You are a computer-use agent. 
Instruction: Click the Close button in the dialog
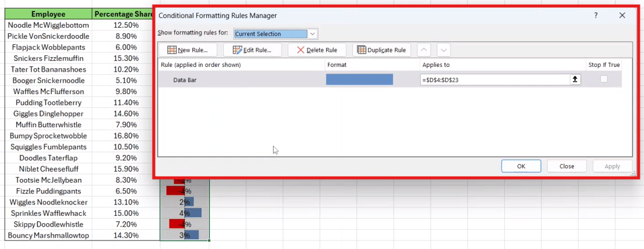(567, 166)
